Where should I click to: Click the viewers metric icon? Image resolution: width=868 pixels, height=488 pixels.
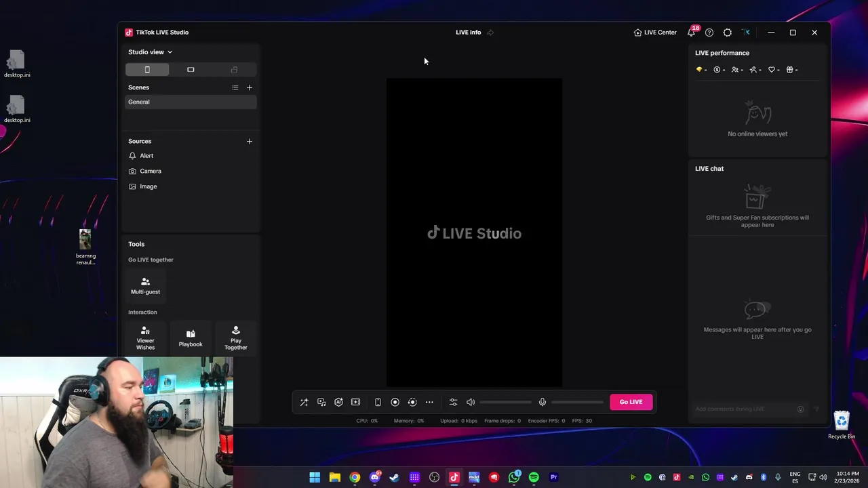coord(737,70)
